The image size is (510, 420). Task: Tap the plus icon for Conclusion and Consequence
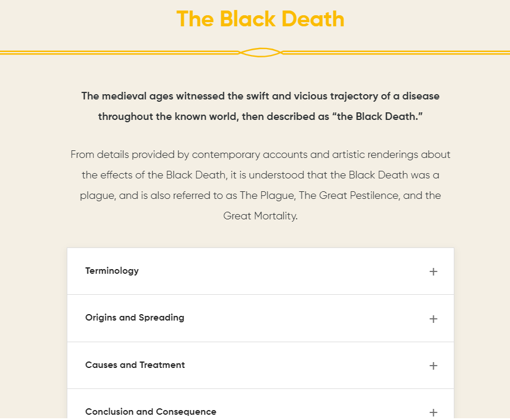coord(433,412)
